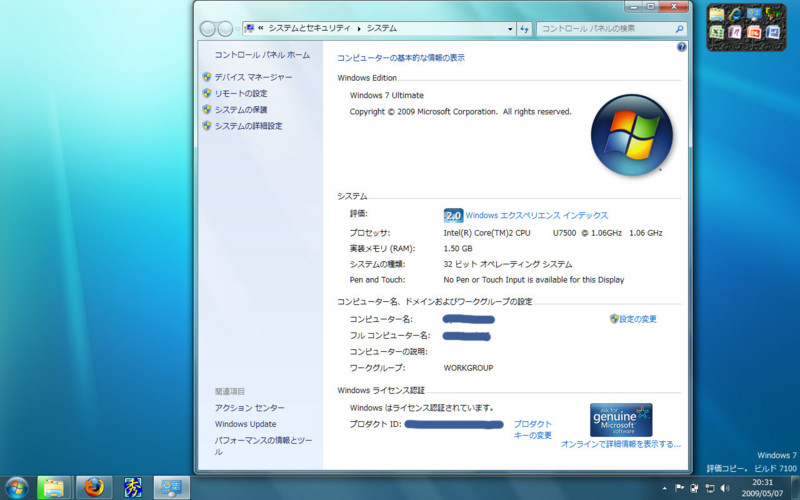Show hidden tray icons arrow
Screen dimensions: 800x500
click(664, 488)
